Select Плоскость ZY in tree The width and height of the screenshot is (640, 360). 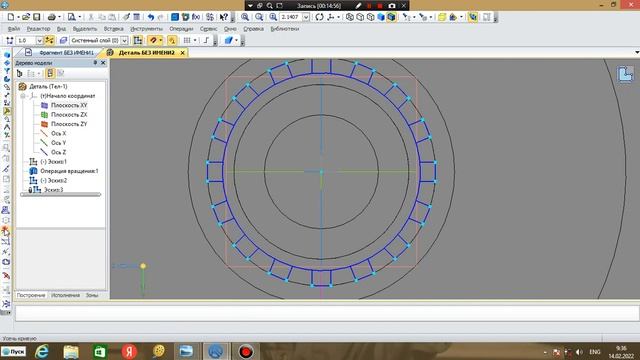coord(69,124)
